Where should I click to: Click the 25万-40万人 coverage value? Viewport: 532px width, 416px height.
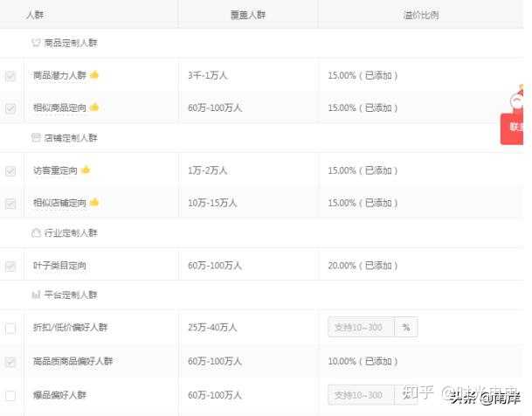(212, 327)
